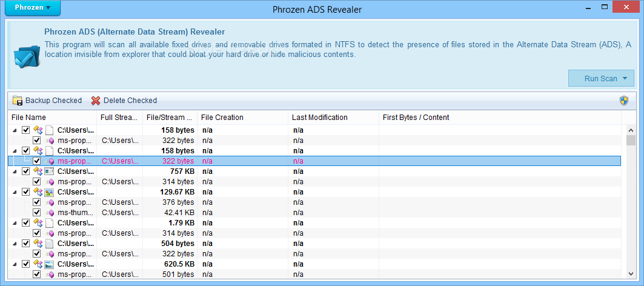Click the blank document icon of the 1.79 KB file
Image resolution: width=644 pixels, height=286 pixels.
49,223
